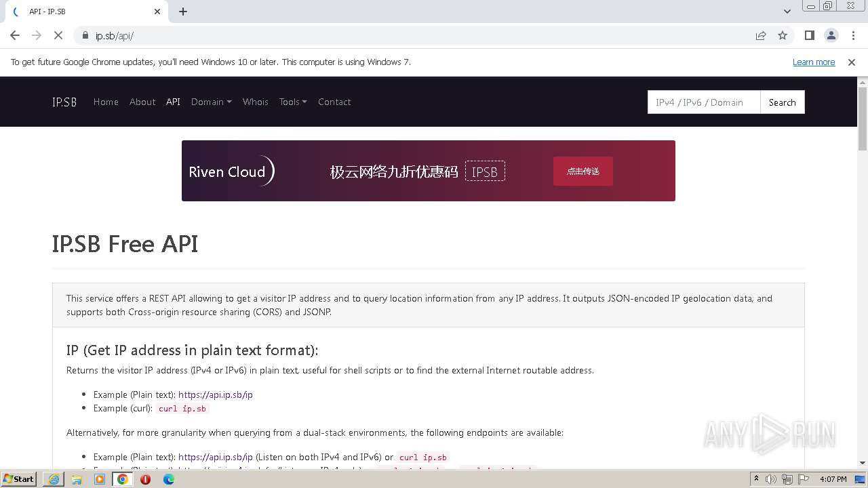This screenshot has height=488, width=868.
Task: Click the page vertical scrollbar thumb
Action: 863,119
